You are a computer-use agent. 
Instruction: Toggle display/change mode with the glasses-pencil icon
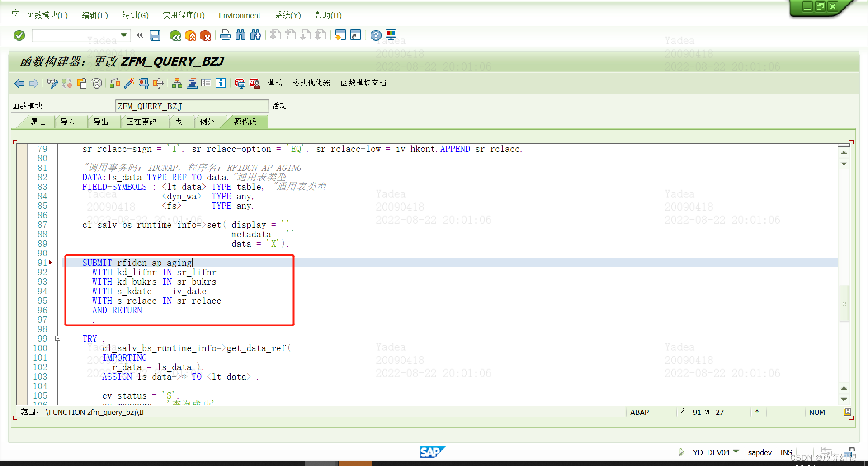[x=52, y=83]
